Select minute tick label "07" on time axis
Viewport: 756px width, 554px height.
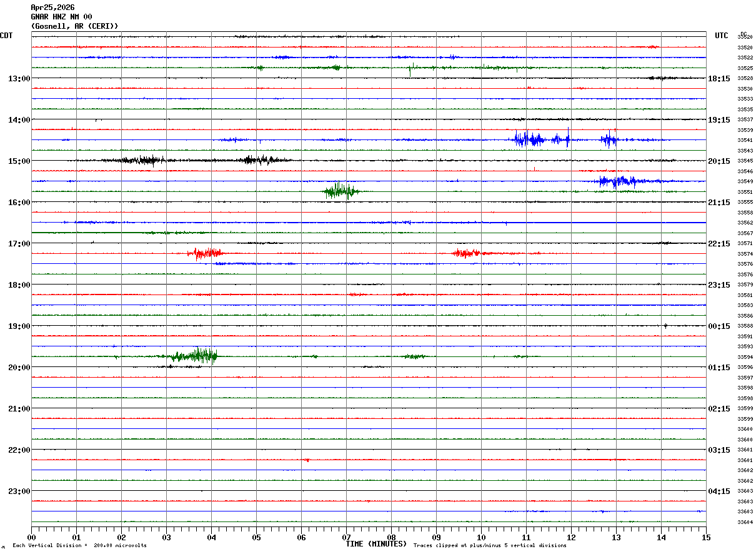(346, 538)
